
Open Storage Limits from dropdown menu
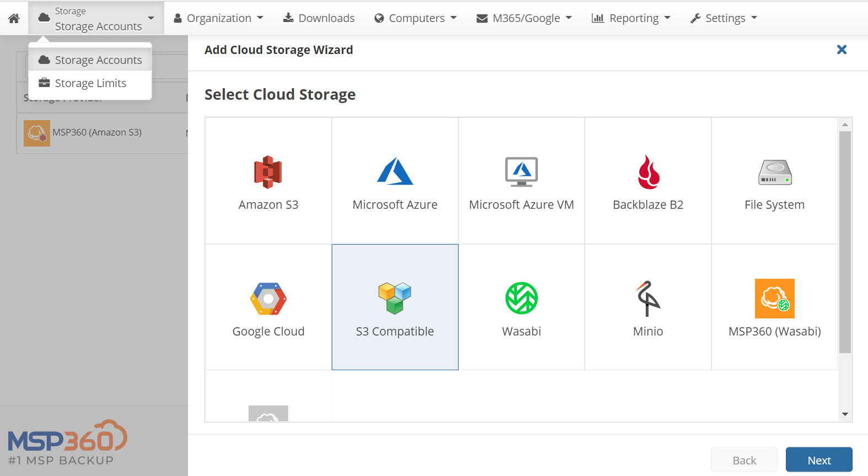(x=90, y=83)
